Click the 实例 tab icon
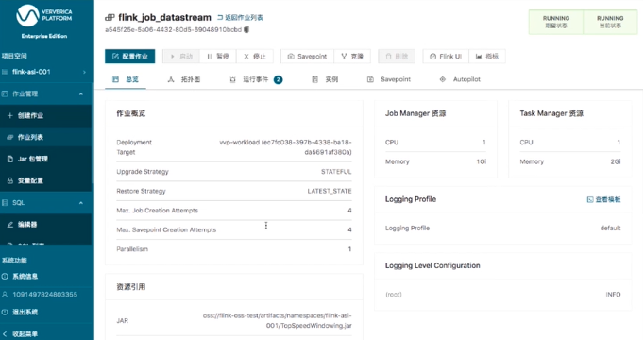644x340 pixels. [315, 79]
